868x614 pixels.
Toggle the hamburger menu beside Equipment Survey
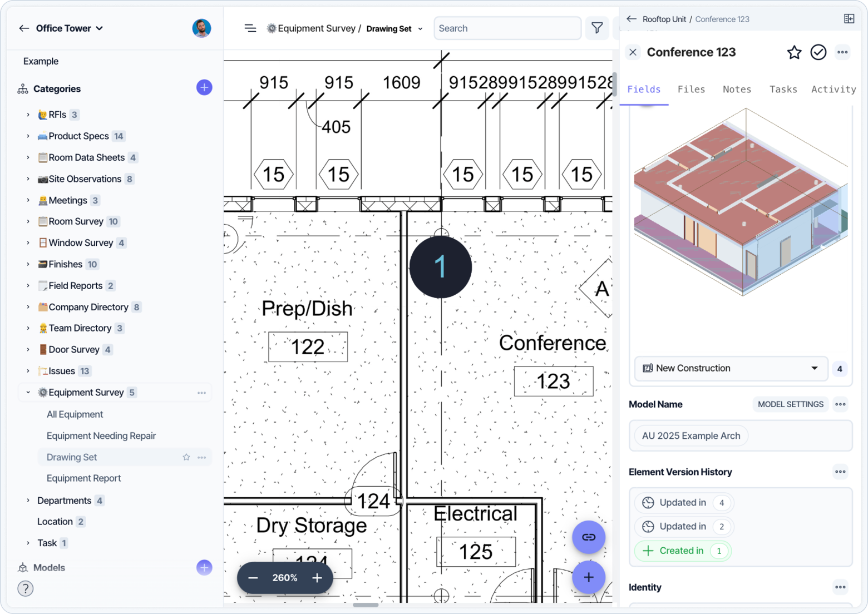point(250,28)
